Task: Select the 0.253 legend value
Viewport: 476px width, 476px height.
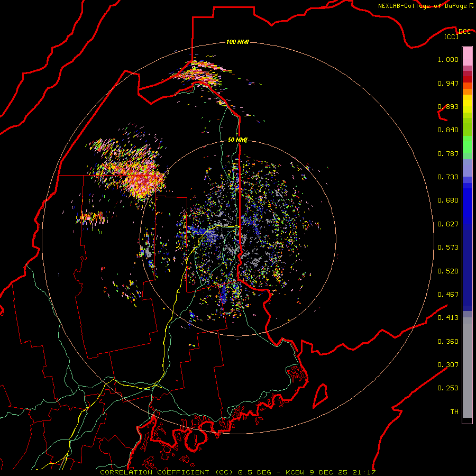Action: click(448, 388)
